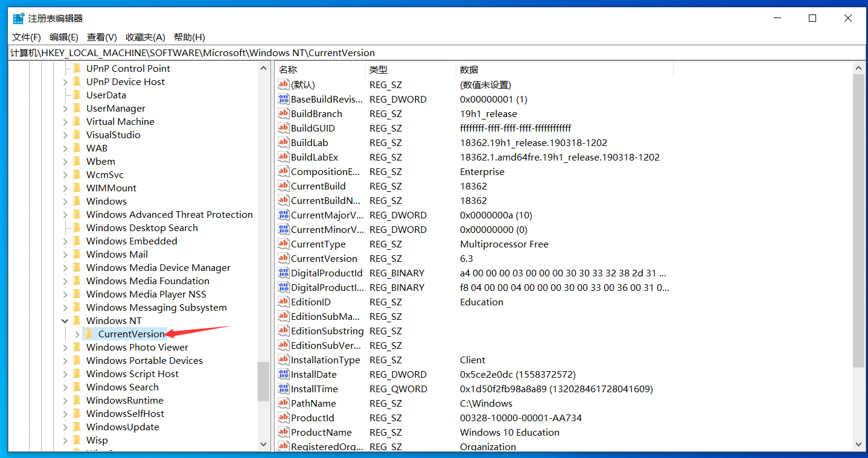Expand the Windows Media Player NSS node

[x=65, y=294]
